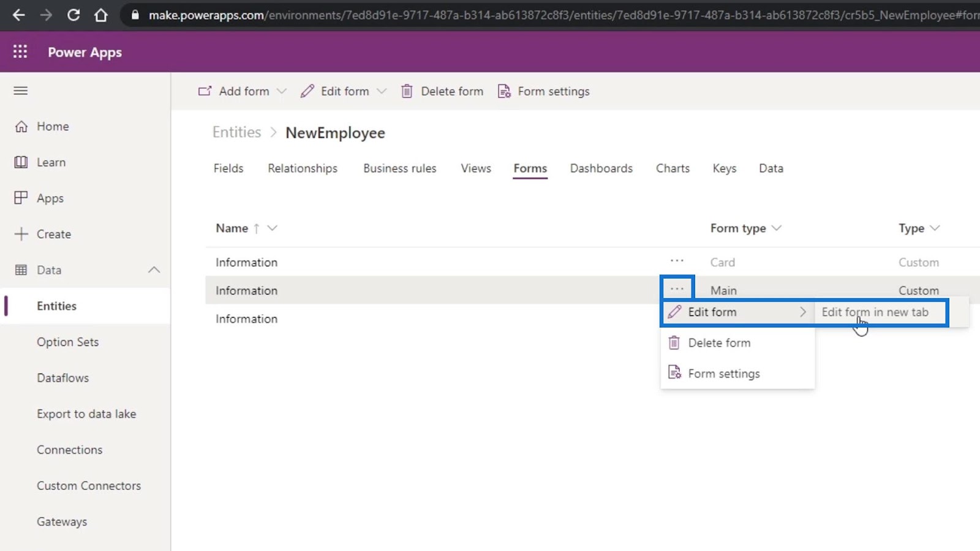Click the browser address bar URL
The height and width of the screenshot is (551, 980).
coord(563,15)
